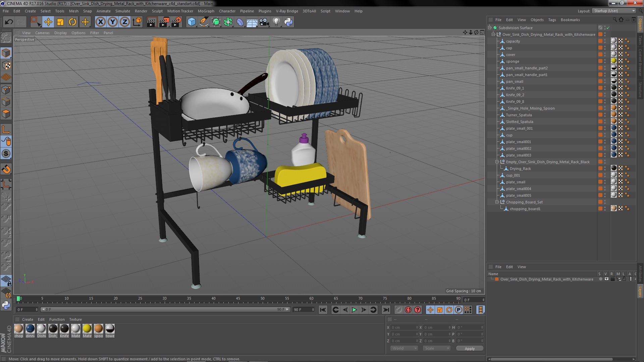Open viewport Cameras menu

(x=42, y=33)
